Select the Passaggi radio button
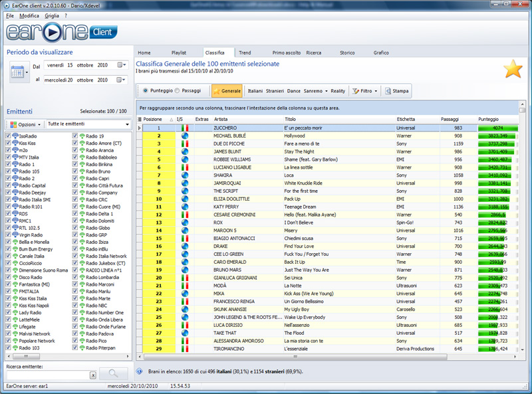Viewport: 532px width, 394px height. click(x=177, y=90)
